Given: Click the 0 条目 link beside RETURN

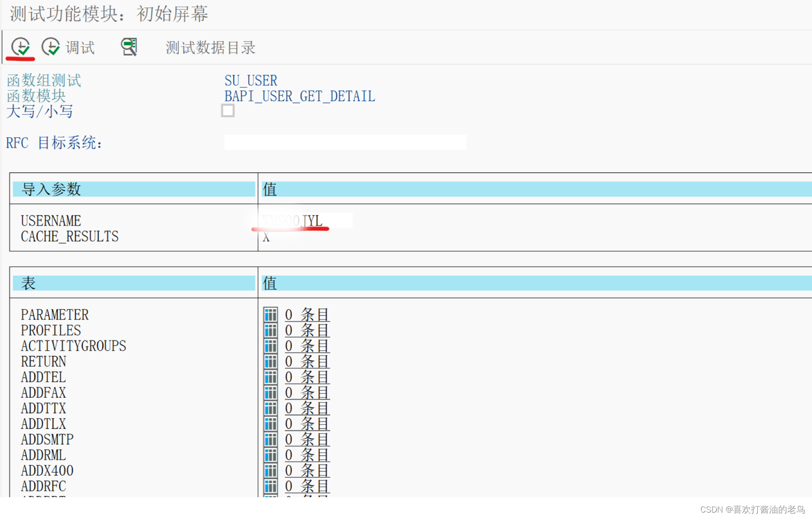Looking at the screenshot, I should click(307, 362).
